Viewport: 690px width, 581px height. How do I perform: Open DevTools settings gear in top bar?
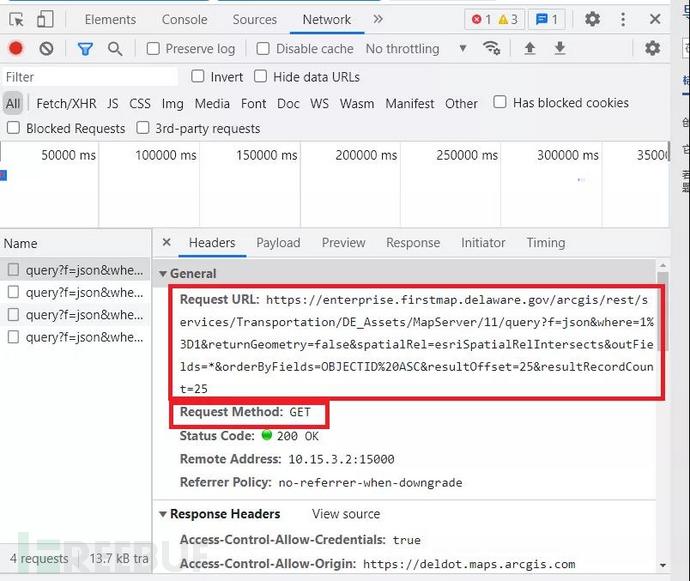click(x=592, y=19)
